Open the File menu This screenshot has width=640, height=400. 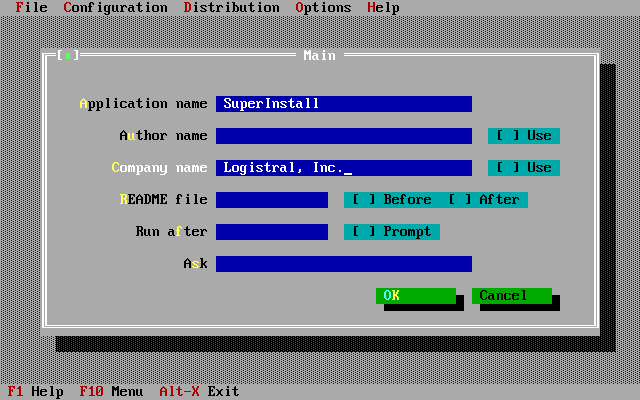click(x=32, y=8)
